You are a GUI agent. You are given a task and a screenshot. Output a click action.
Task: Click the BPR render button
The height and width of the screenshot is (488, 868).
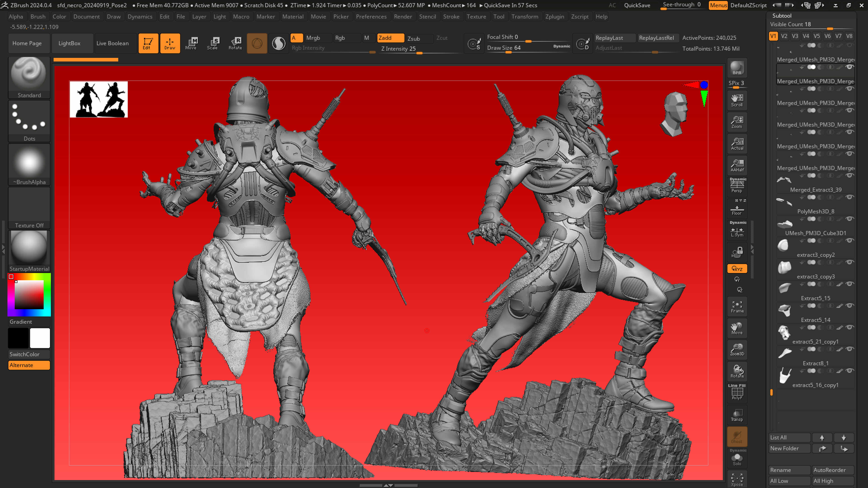pos(737,68)
